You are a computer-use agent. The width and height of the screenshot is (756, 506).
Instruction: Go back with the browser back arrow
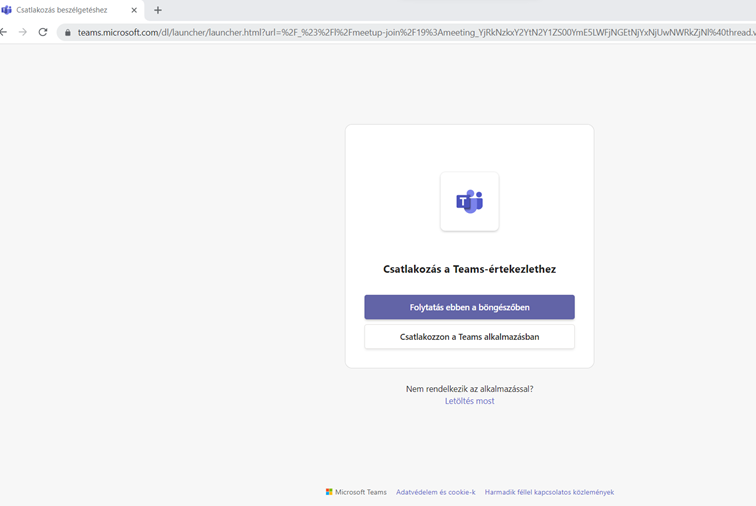[x=4, y=32]
